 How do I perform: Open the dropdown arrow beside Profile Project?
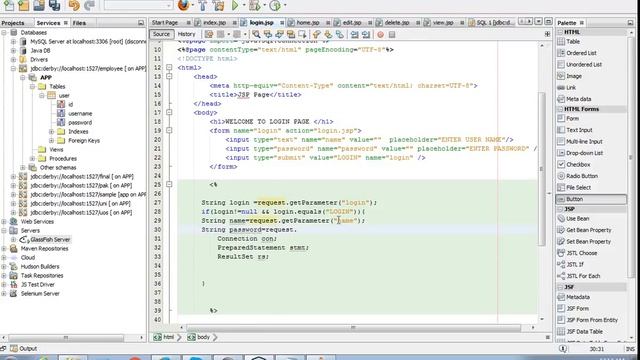click(285, 5)
